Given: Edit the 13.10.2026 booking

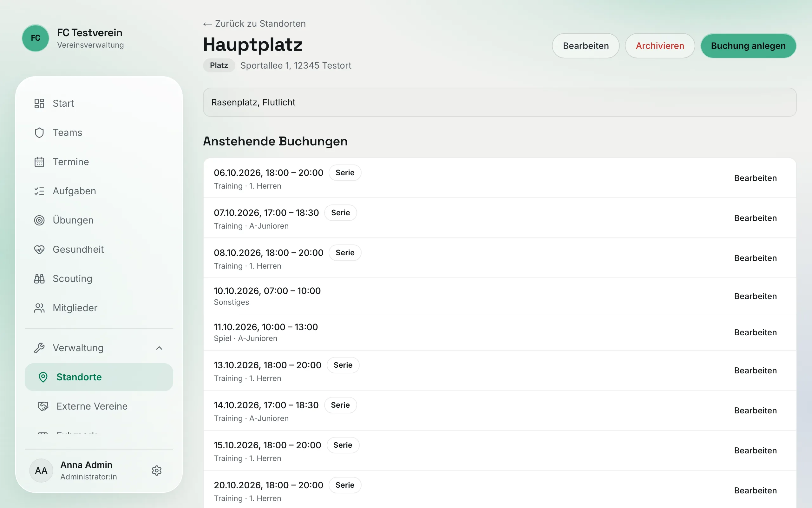Looking at the screenshot, I should pos(755,371).
